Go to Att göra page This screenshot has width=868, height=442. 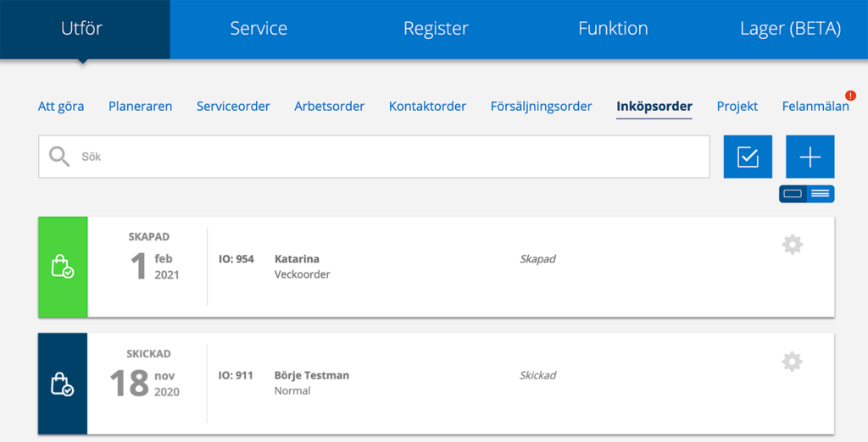pyautogui.click(x=61, y=106)
